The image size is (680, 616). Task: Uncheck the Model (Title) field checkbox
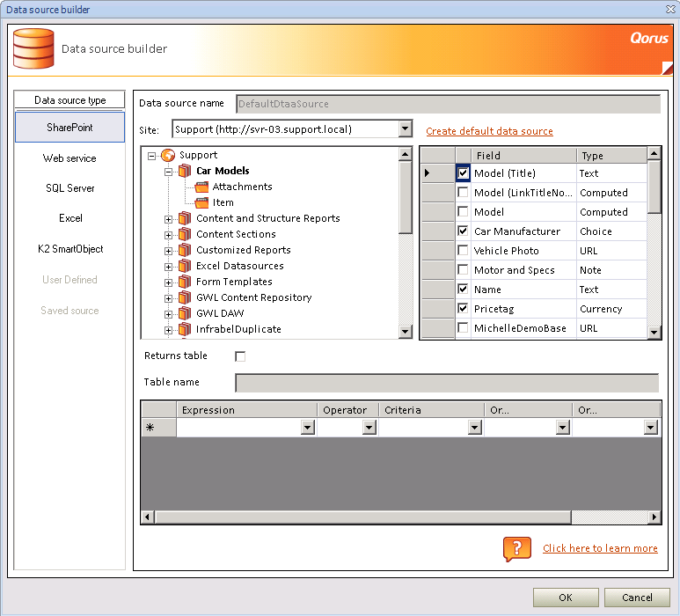click(x=464, y=173)
